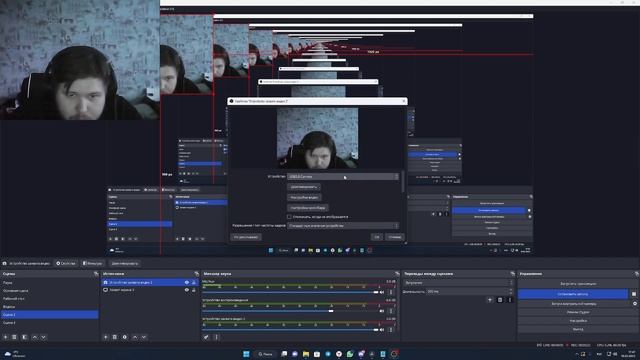
Task: Lock the screen capture 3 source
Action: (194, 290)
